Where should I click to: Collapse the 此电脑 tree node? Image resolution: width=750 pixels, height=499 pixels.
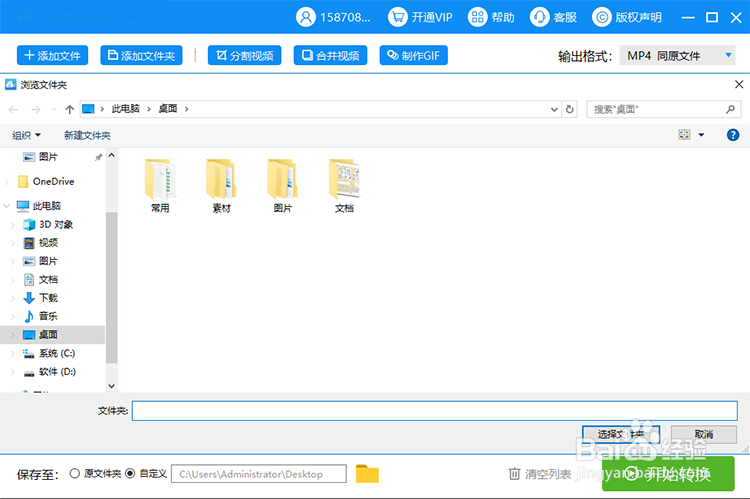click(x=7, y=206)
